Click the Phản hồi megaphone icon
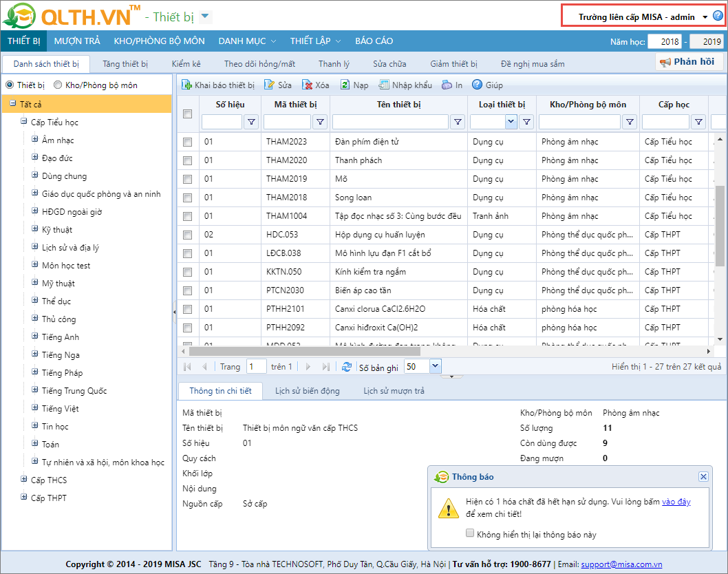 (665, 62)
